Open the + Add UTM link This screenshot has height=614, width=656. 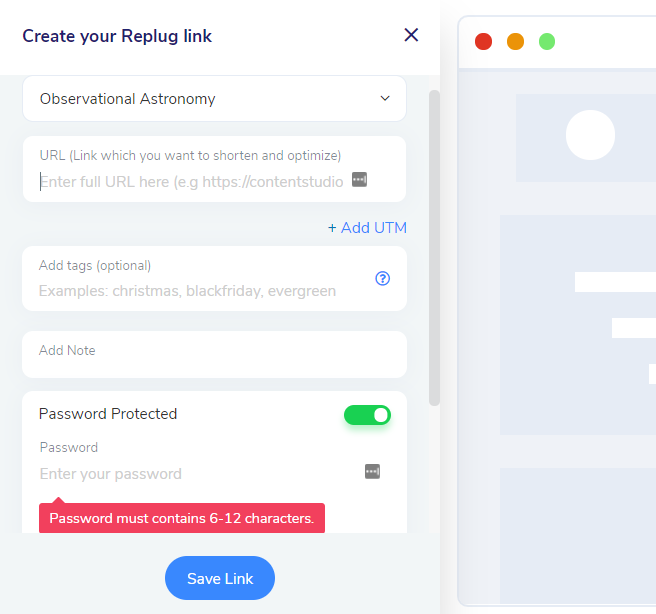tap(367, 228)
